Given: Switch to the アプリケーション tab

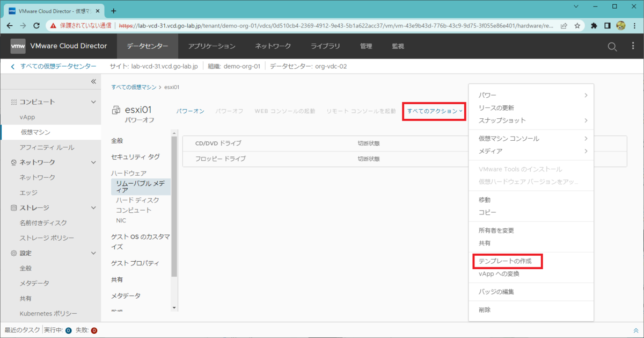Looking at the screenshot, I should (211, 46).
